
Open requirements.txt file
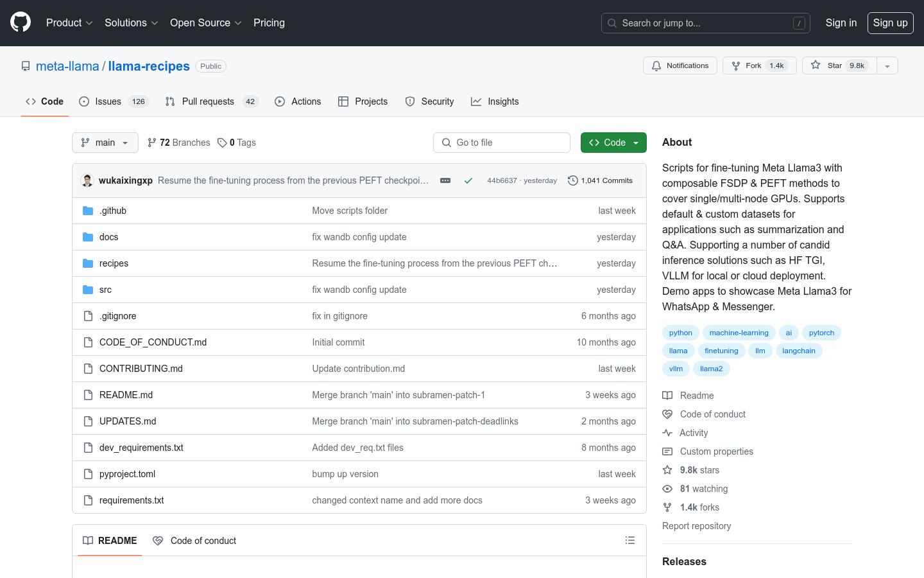132,500
